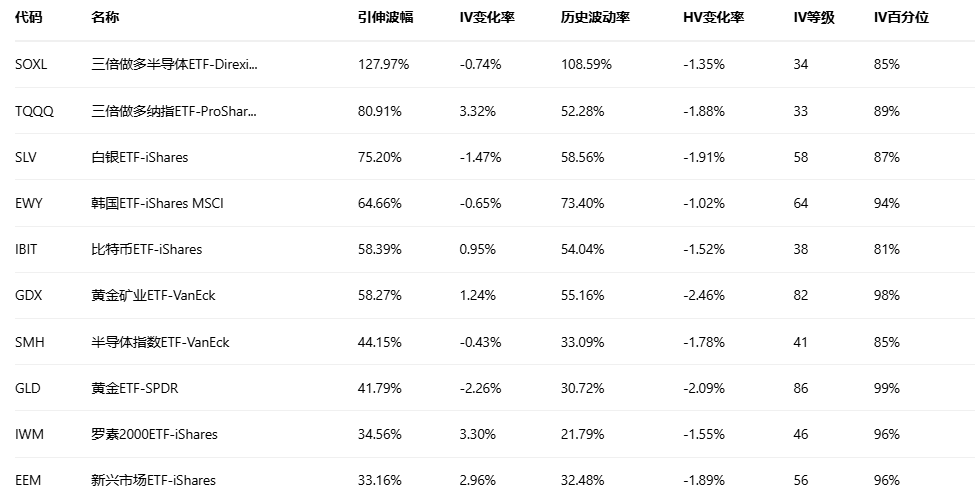980x501 pixels.
Task: Click the IV百分位 column header
Action: (x=901, y=18)
